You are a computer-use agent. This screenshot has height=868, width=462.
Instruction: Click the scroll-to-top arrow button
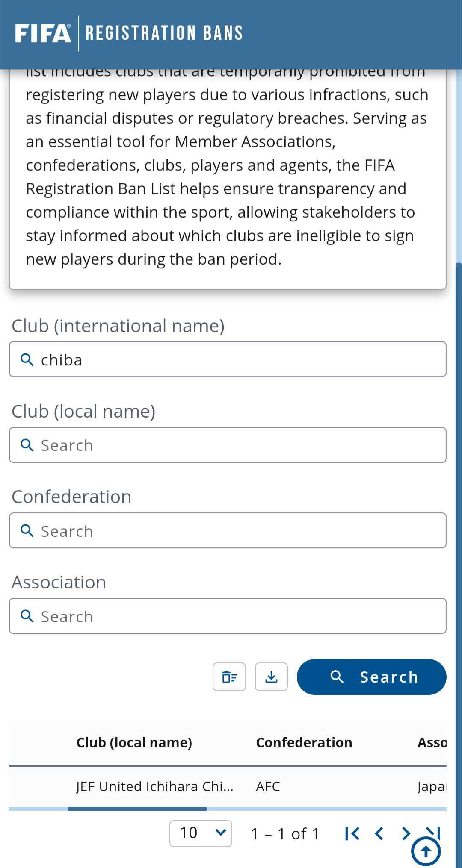pos(426,852)
